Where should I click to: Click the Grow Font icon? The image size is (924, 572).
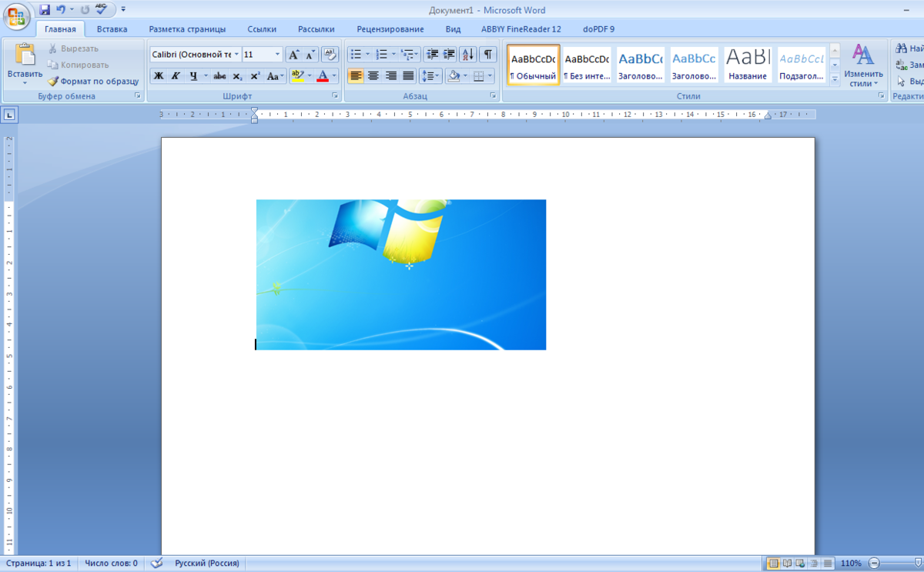coord(293,55)
